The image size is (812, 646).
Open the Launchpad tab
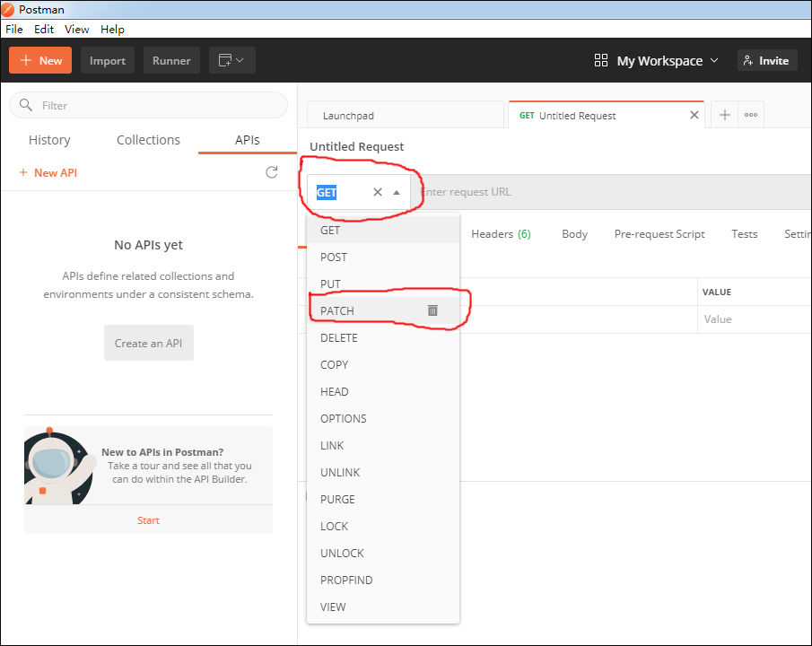pyautogui.click(x=405, y=115)
